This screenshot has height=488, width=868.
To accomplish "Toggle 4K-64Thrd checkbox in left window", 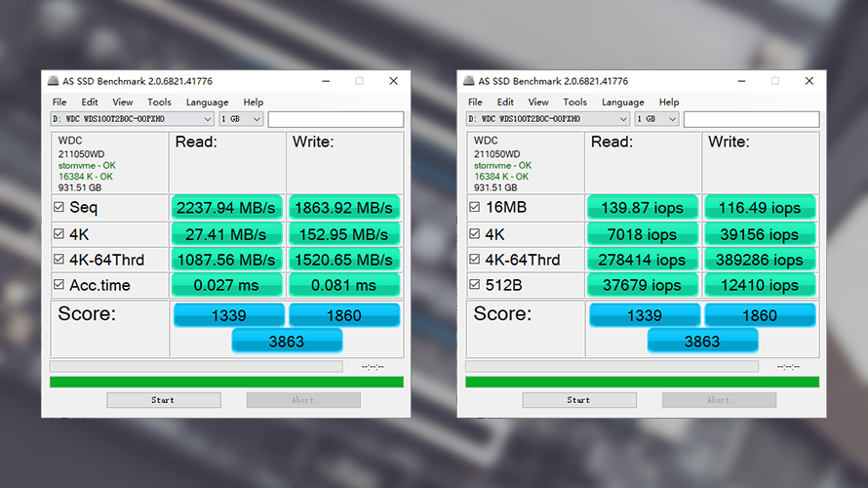I will click(59, 259).
